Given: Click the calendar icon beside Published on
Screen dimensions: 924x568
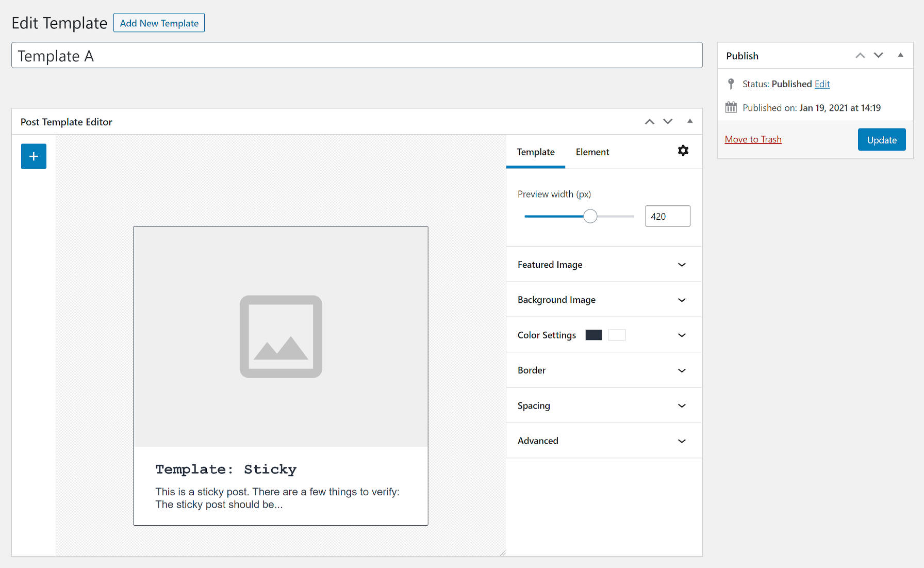Looking at the screenshot, I should coord(731,107).
